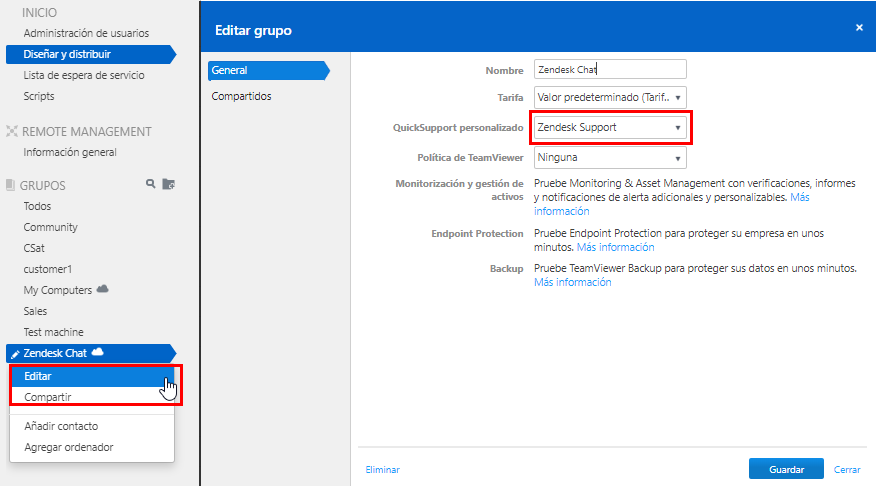Open Lista de espera de servicio
Viewport: 876px width, 486px height.
(x=84, y=75)
